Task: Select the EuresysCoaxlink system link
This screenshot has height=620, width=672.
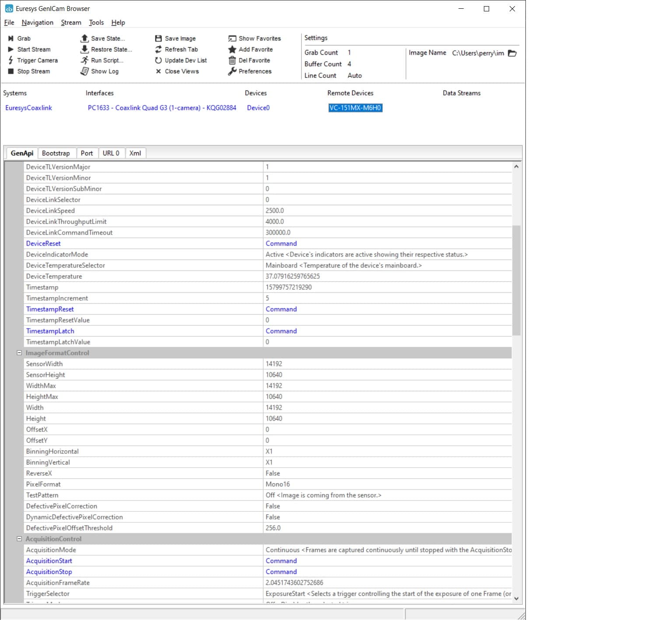Action: click(x=28, y=108)
